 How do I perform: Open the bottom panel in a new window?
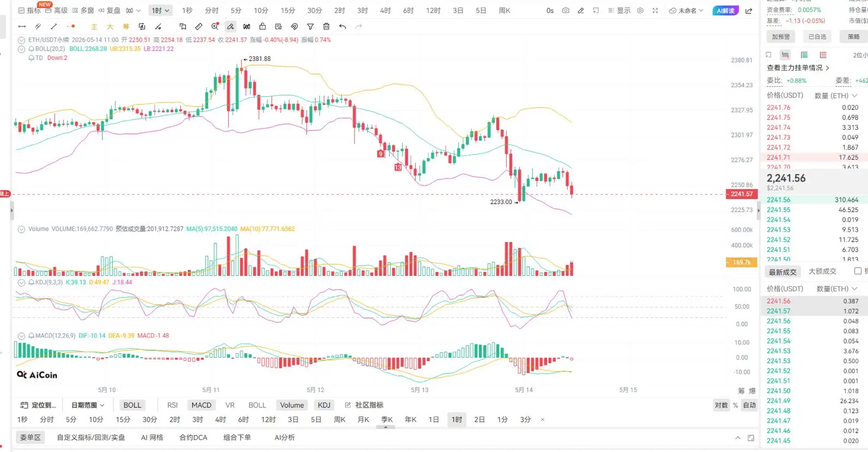pos(751,438)
